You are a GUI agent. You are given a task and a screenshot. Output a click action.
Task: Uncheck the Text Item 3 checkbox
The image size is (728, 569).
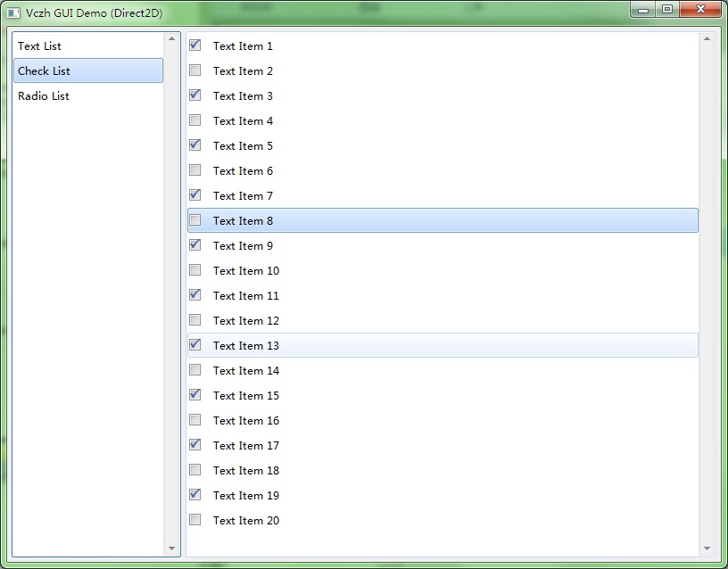(195, 95)
